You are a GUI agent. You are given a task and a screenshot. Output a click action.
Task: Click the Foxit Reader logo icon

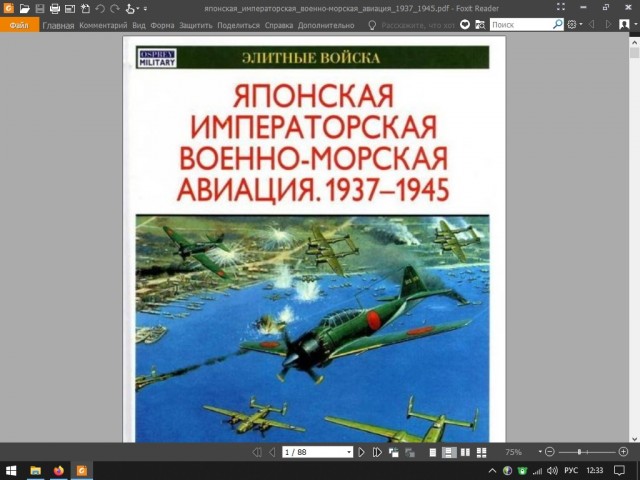(x=9, y=8)
